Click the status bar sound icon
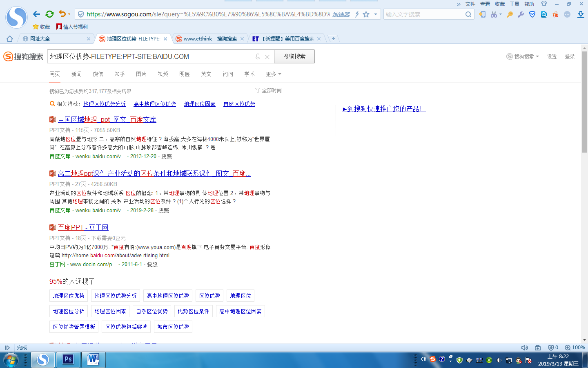This screenshot has width=588, height=368. pos(525,348)
